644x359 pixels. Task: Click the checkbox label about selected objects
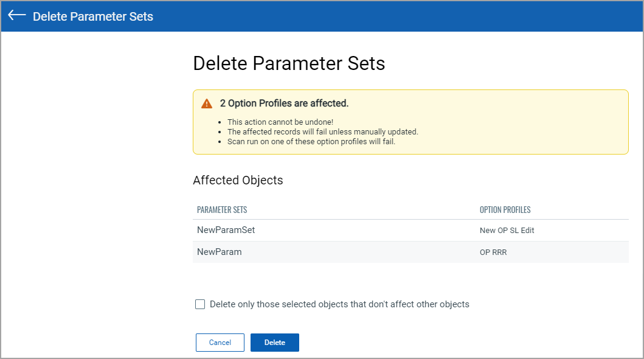pos(339,304)
